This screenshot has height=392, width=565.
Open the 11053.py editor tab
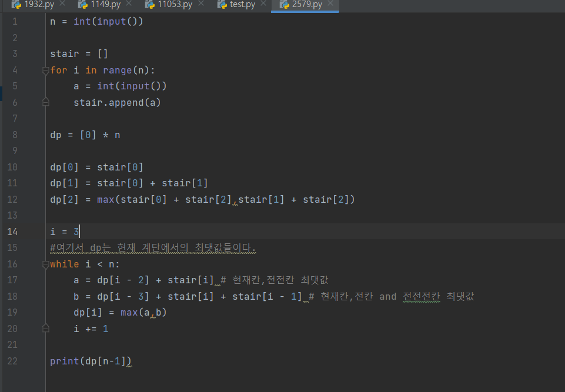pyautogui.click(x=175, y=4)
